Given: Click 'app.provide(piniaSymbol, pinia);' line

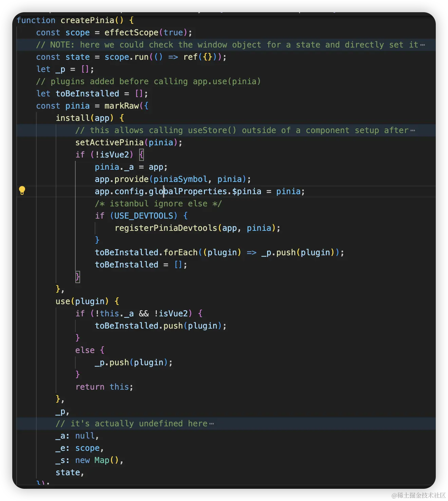Looking at the screenshot, I should [173, 179].
